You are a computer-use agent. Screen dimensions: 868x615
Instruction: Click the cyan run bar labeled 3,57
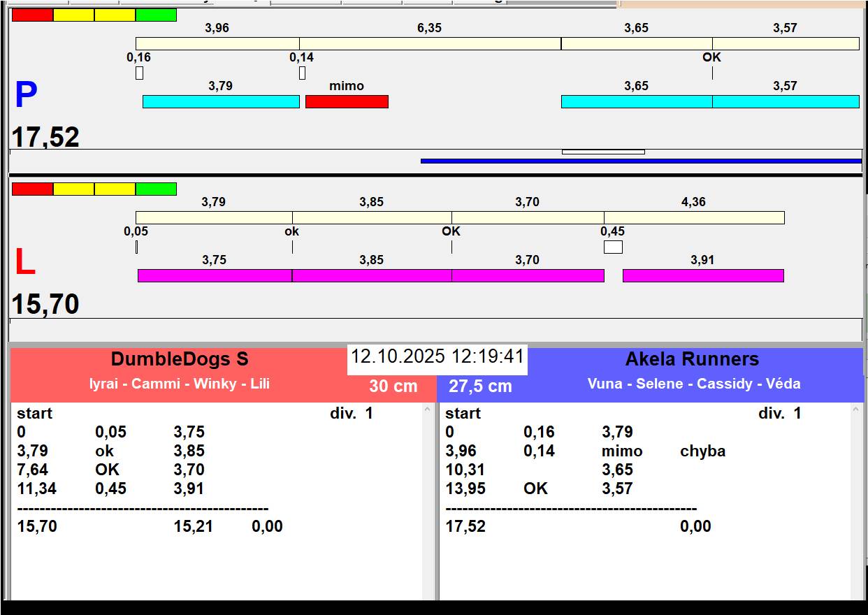pos(786,101)
